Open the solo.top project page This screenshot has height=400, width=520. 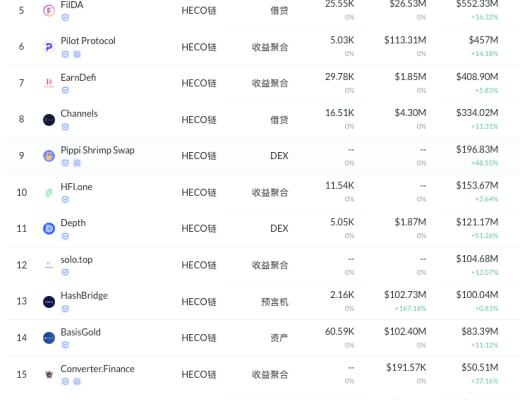(x=76, y=259)
